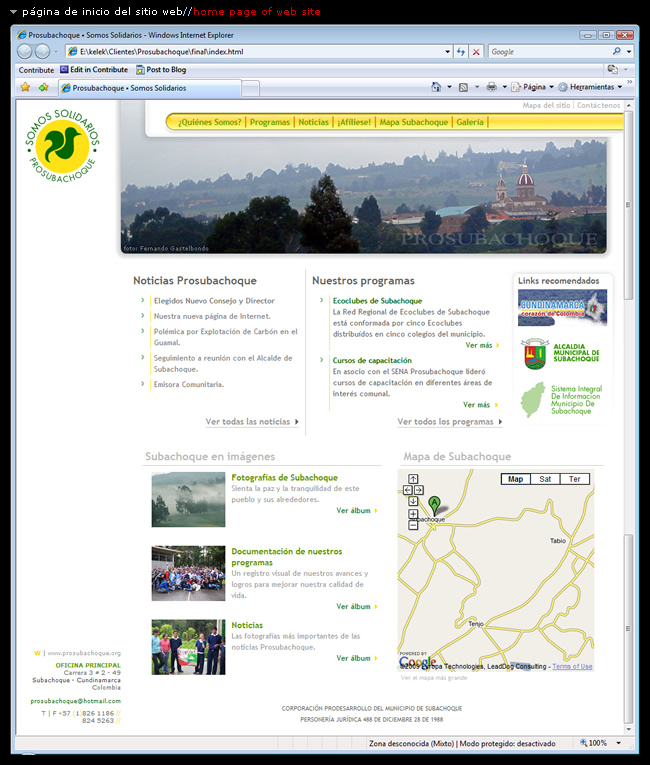Click the map zoom in plus button
This screenshot has width=650, height=765.
[413, 514]
